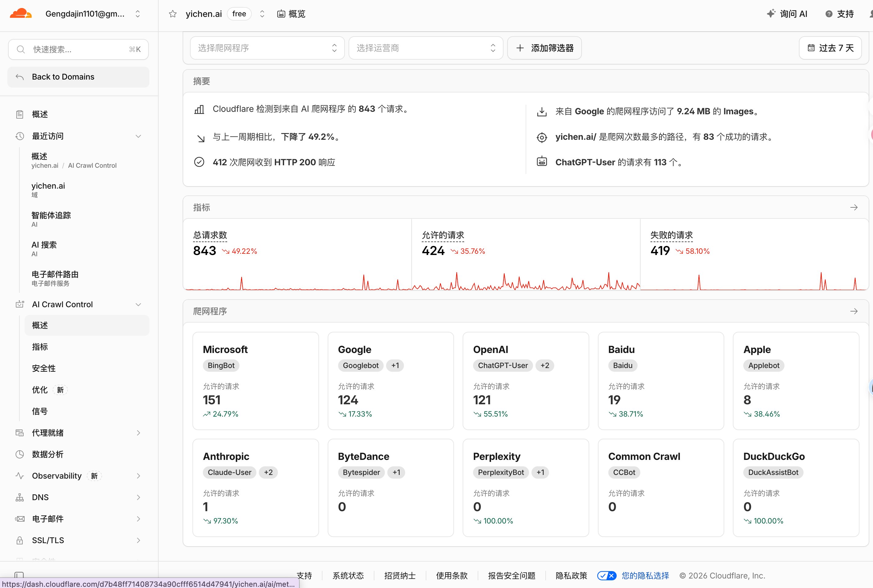
Task: Open the 概览 link in header
Action: 291,14
